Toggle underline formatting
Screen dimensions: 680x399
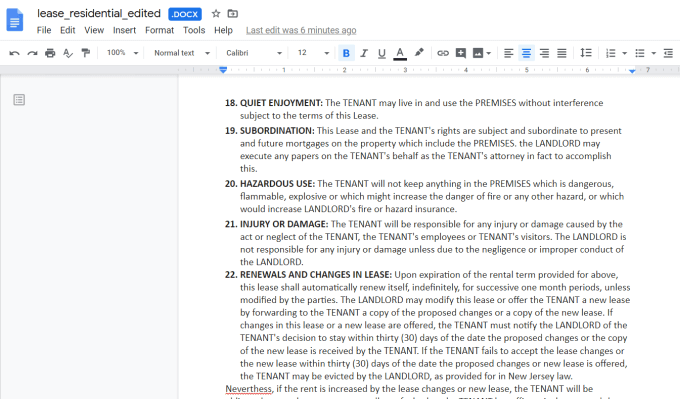(382, 53)
